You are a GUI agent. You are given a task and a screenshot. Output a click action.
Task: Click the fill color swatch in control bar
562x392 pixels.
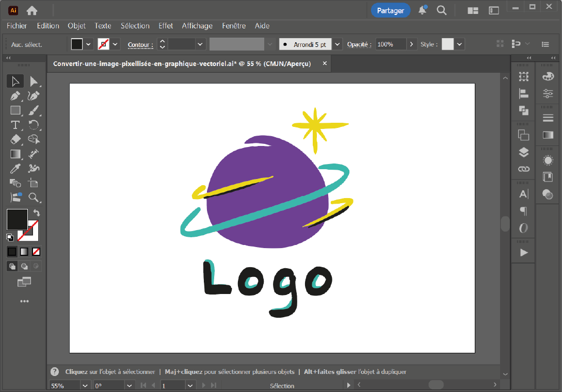77,44
